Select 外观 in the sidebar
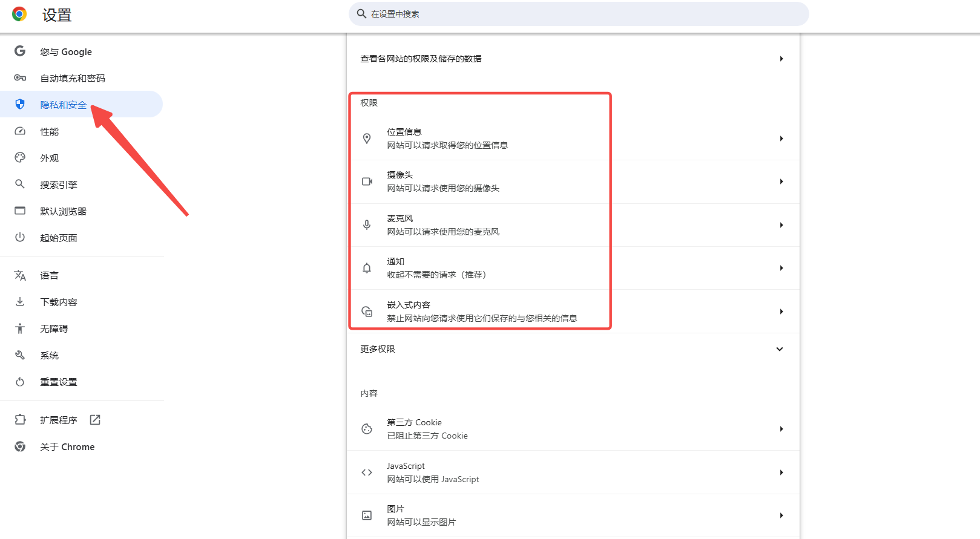980x539 pixels. coord(50,158)
